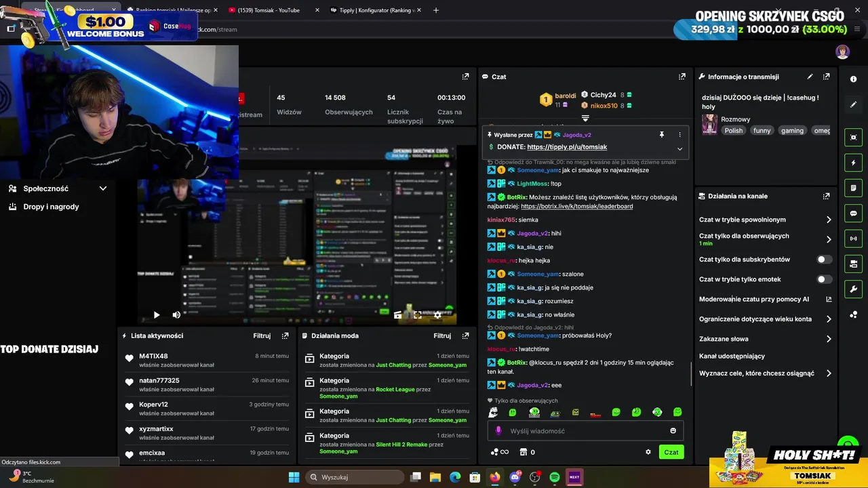Click the voice microphone icon in chat input
The image size is (868, 488).
coord(498,430)
